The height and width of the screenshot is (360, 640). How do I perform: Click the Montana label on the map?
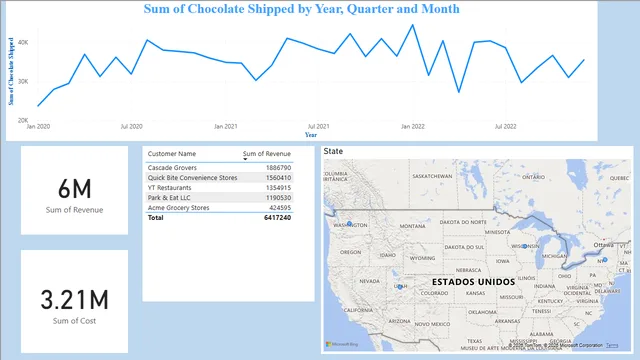[412, 226]
